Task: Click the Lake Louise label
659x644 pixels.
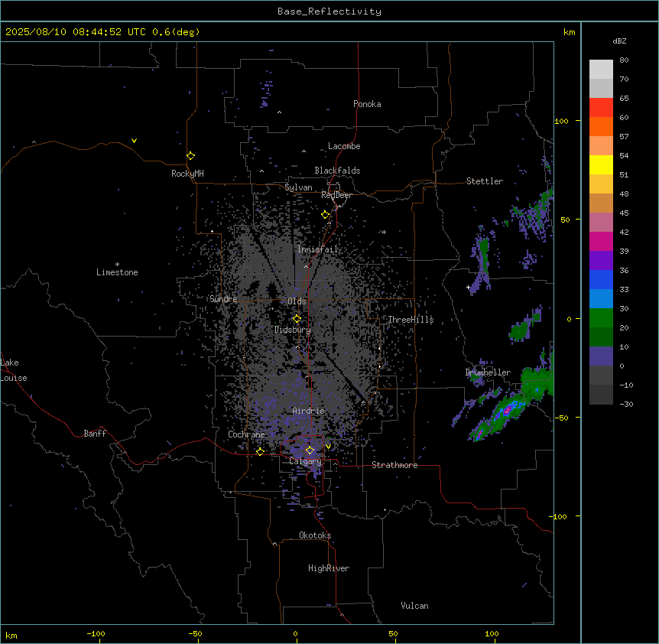Action: (x=14, y=370)
